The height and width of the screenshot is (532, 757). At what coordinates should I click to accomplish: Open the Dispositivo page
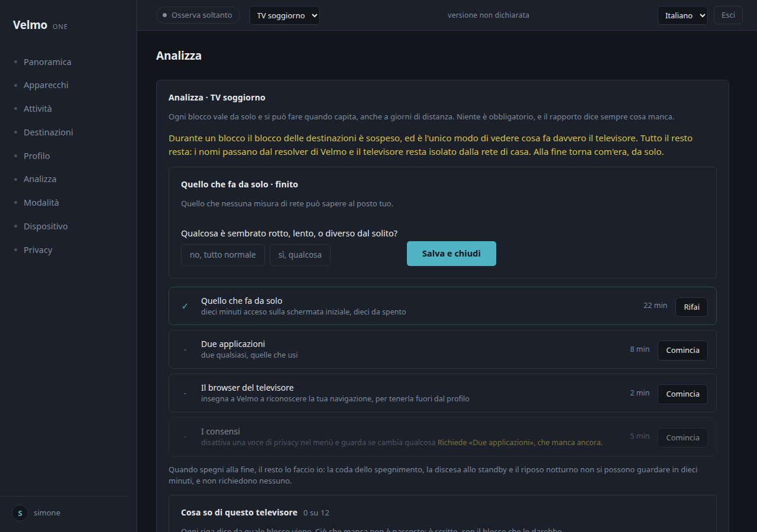pyautogui.click(x=46, y=226)
